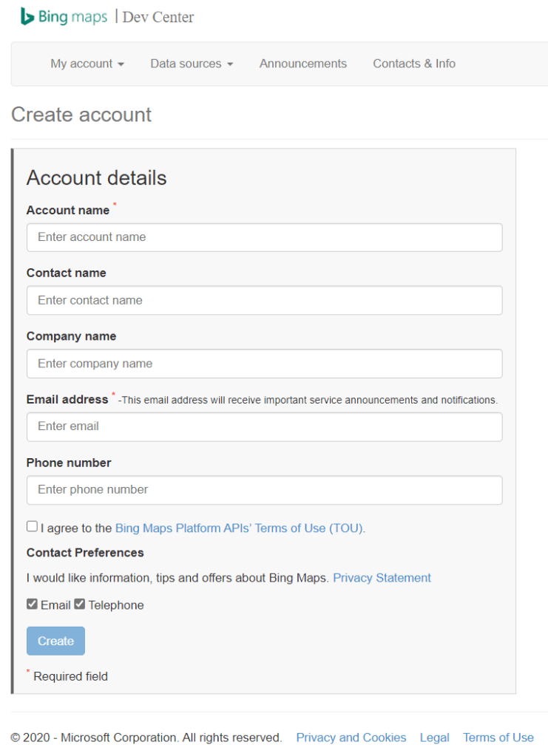Focus the Enter phone number field
The height and width of the screenshot is (756, 548).
coord(264,490)
